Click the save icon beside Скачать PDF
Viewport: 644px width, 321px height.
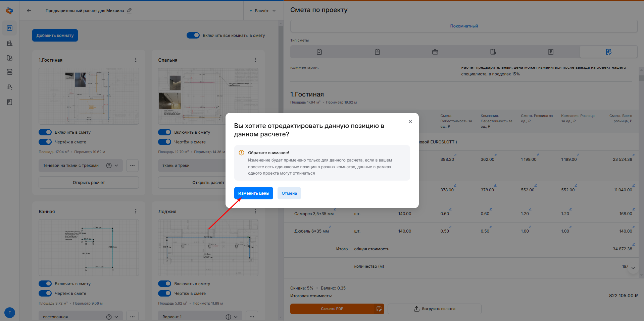(x=379, y=309)
